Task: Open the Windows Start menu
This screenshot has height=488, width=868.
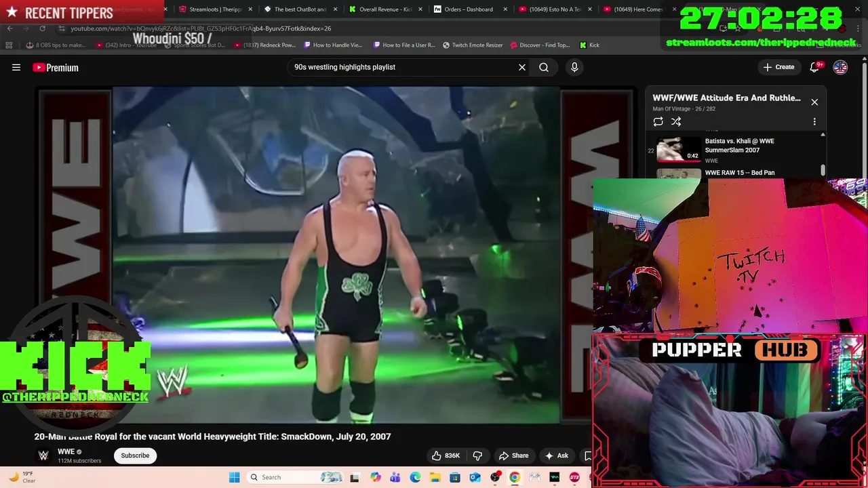Action: pyautogui.click(x=234, y=477)
